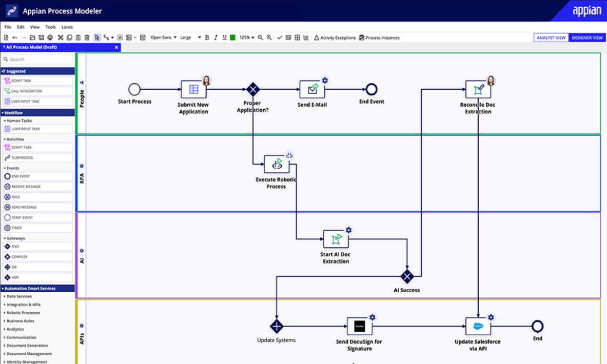
Task: Click the Save toolbar icon
Action: tap(41, 37)
